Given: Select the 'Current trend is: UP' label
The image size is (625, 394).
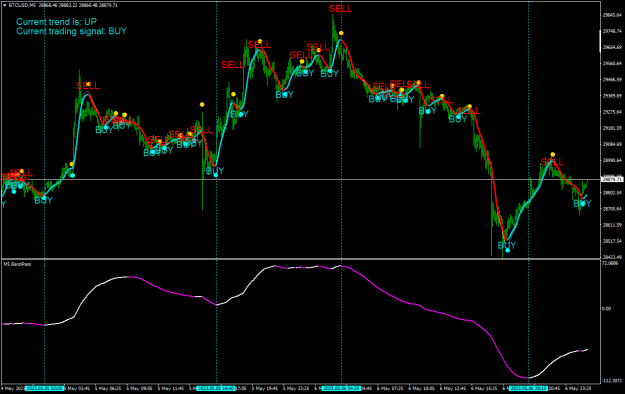Looking at the screenshot, I should 56,22.
